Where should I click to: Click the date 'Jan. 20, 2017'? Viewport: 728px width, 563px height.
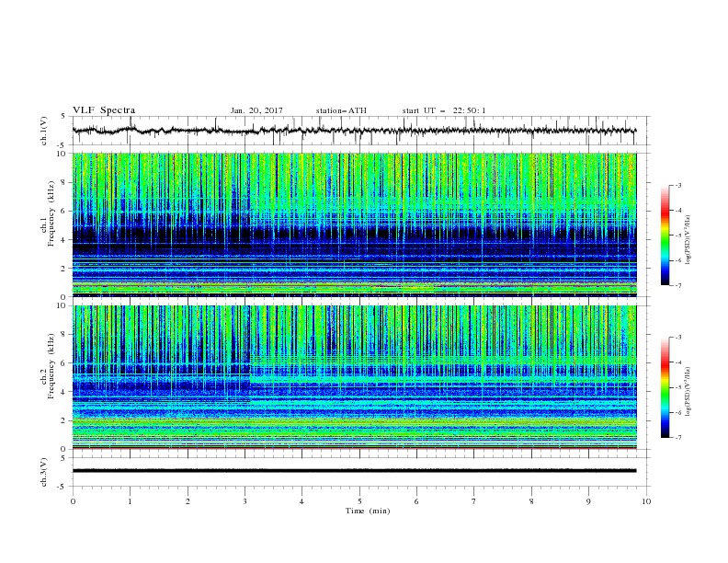tap(256, 110)
